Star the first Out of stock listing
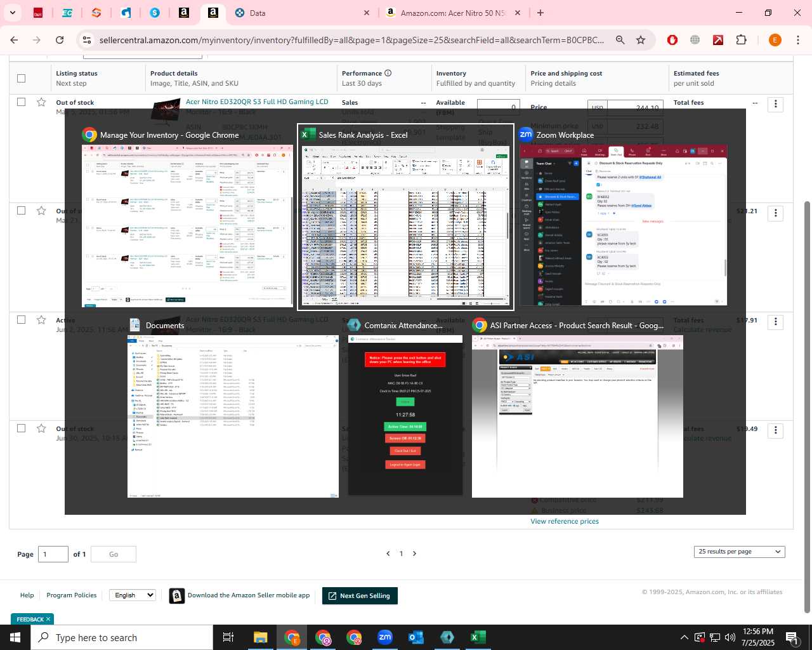 (x=41, y=102)
